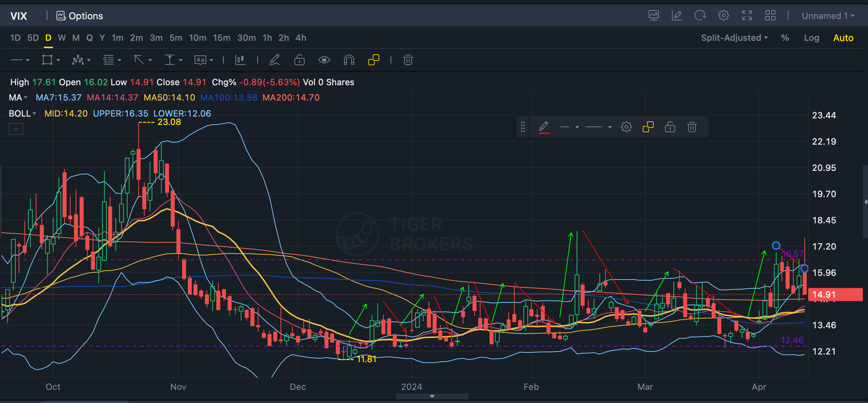Toggle the Log scale option
868x403 pixels.
click(811, 38)
